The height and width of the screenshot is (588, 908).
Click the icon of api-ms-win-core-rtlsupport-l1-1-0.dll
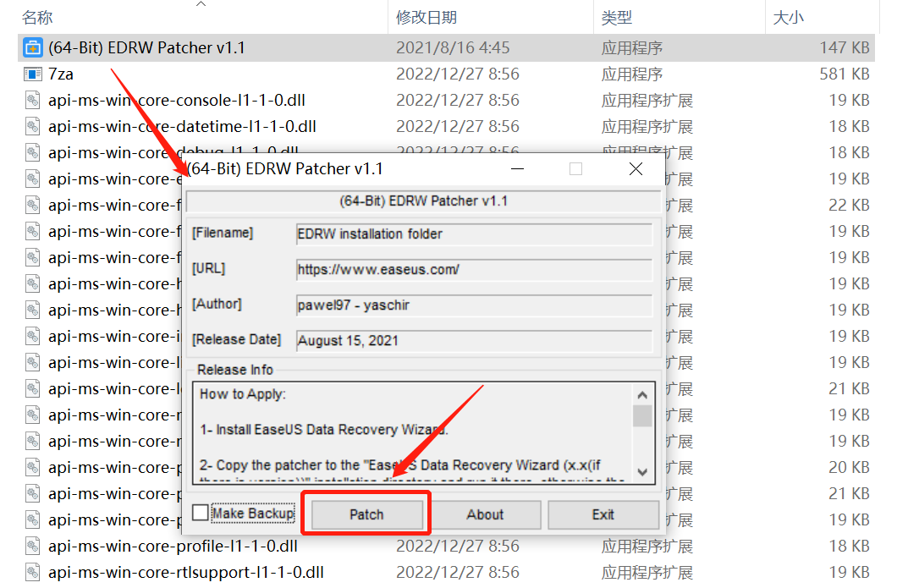33,573
